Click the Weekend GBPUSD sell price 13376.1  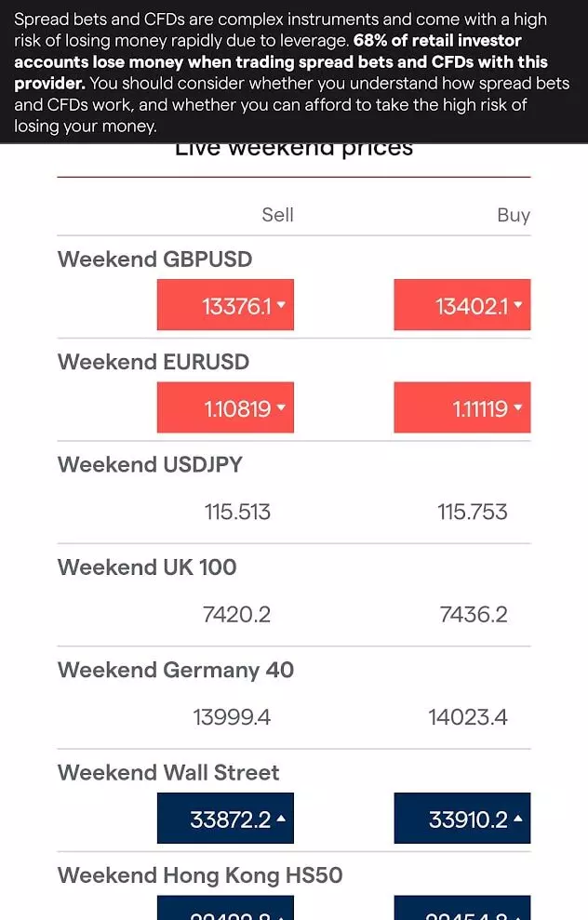point(225,304)
